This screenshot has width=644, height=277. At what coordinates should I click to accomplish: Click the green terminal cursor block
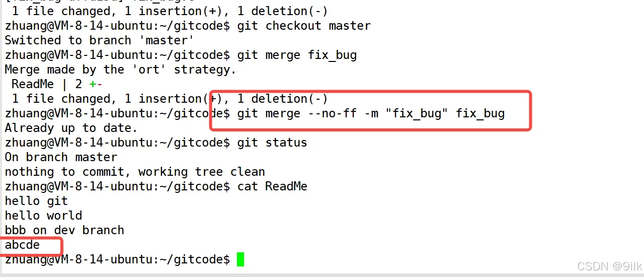tap(240, 259)
